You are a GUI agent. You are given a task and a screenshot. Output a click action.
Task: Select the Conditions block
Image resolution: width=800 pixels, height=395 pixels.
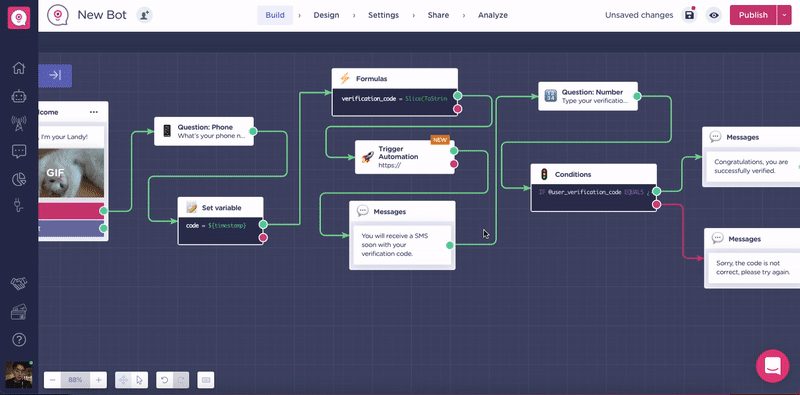pos(593,188)
